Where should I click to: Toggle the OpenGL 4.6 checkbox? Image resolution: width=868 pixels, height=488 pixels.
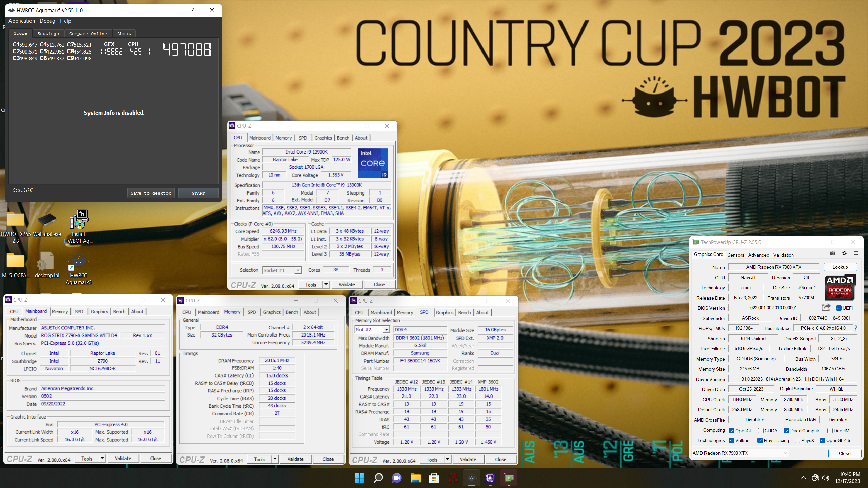823,440
